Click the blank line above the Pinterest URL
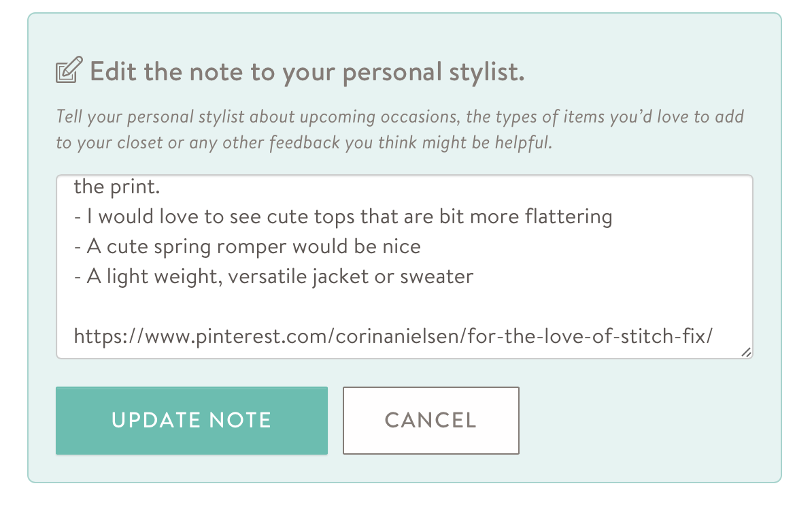The width and height of the screenshot is (812, 505). 404,306
